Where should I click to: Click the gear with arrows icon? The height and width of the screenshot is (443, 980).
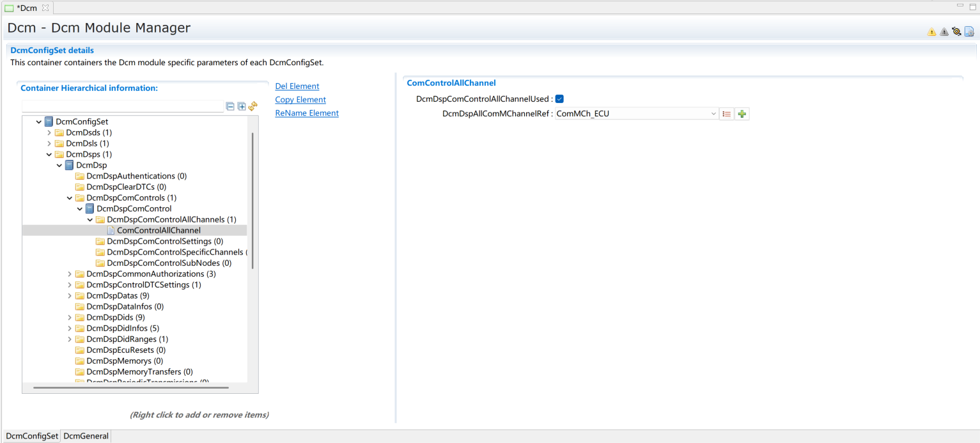click(x=956, y=31)
